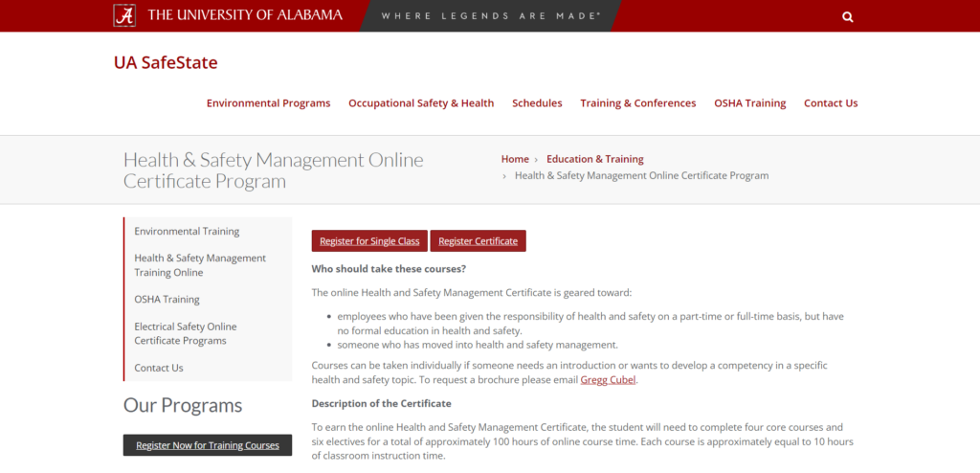Click the Who should take these courses heading
Screen dimensions: 980x473
click(389, 269)
